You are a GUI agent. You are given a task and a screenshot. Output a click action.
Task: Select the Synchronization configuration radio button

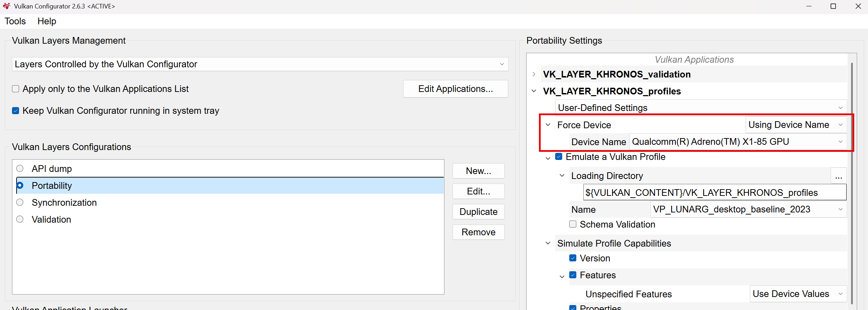(x=20, y=203)
